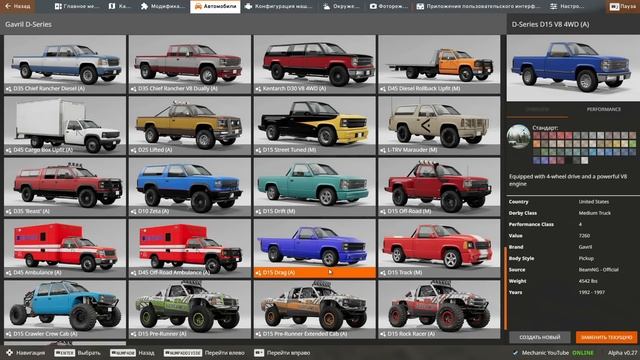640x360 pixels.
Task: Select the D45 Ambulance (A)
Action: (x=65, y=248)
